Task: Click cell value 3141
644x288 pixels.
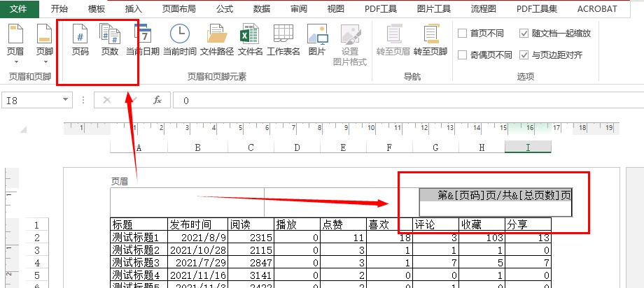Action: (251, 275)
